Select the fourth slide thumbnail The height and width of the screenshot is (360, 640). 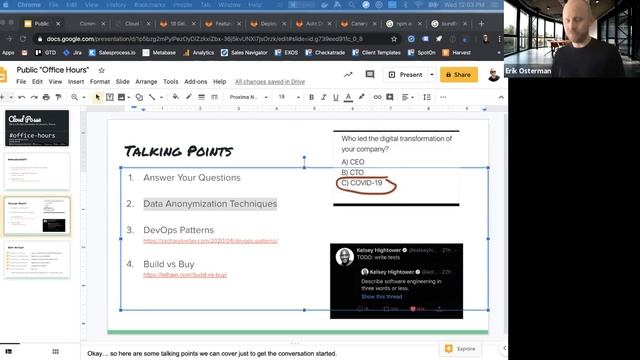(37, 260)
